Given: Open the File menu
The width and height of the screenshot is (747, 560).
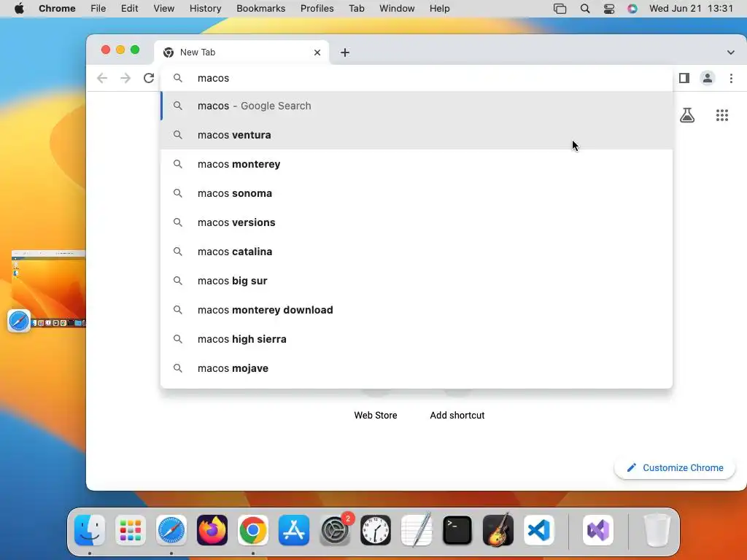Looking at the screenshot, I should [98, 9].
